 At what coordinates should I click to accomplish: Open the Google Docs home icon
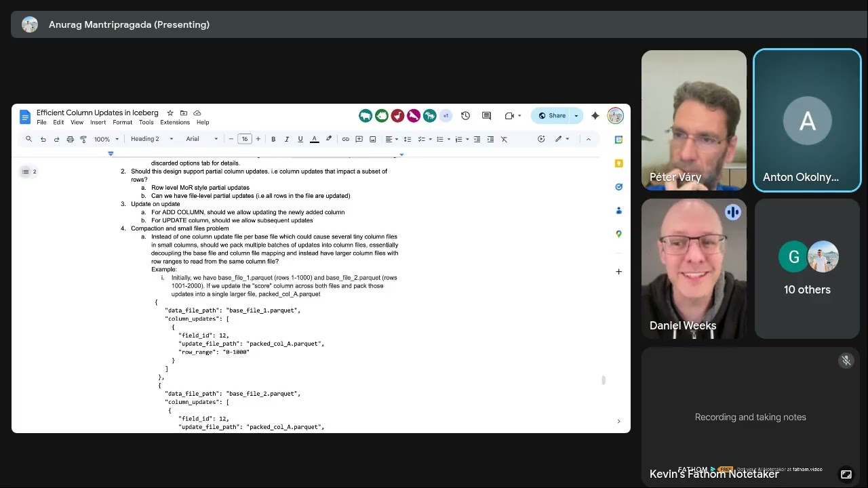(25, 117)
